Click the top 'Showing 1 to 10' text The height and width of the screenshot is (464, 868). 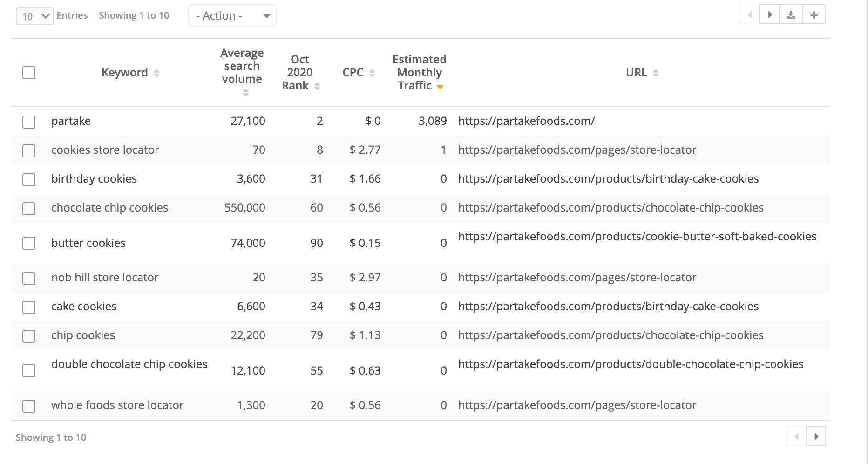pyautogui.click(x=134, y=15)
